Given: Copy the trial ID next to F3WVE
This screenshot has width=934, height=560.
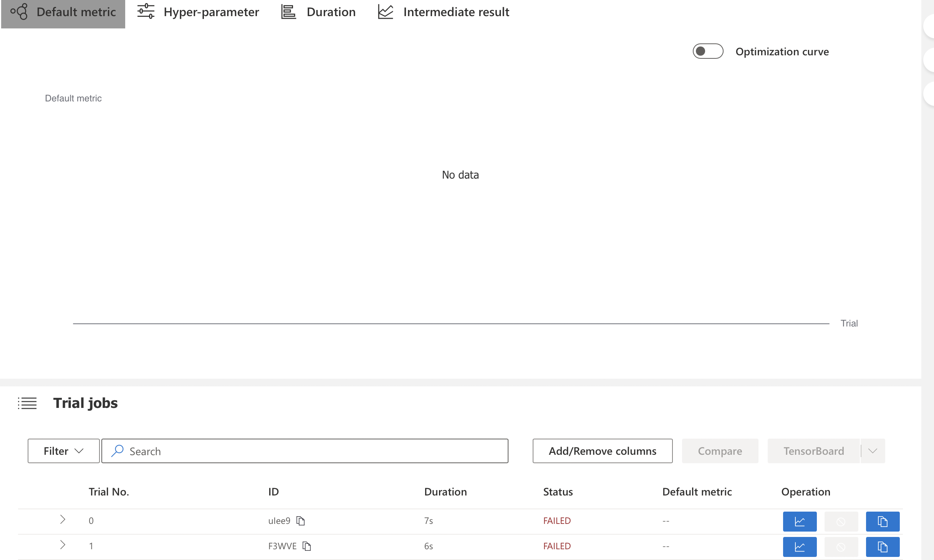Looking at the screenshot, I should (x=306, y=546).
